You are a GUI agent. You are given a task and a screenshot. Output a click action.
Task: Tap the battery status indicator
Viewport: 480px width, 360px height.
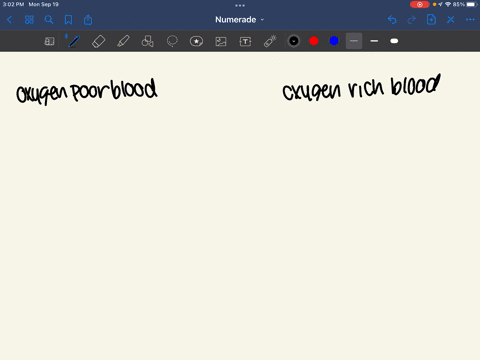point(466,4)
